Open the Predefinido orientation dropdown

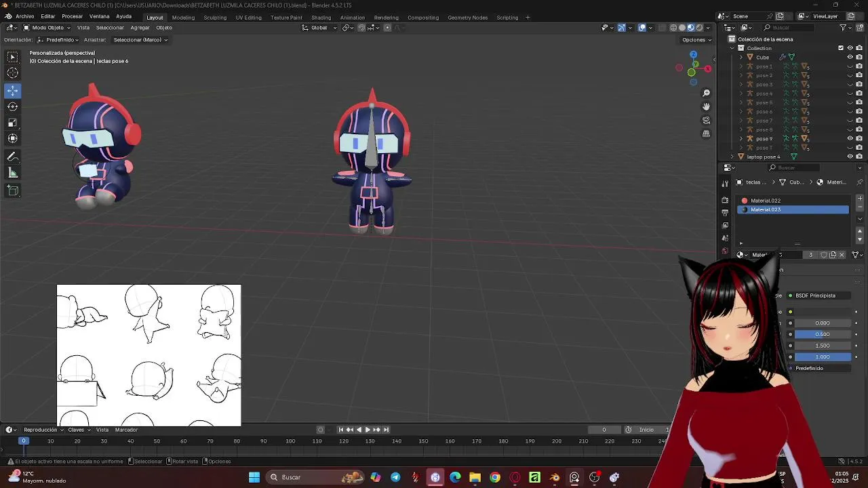(60, 40)
